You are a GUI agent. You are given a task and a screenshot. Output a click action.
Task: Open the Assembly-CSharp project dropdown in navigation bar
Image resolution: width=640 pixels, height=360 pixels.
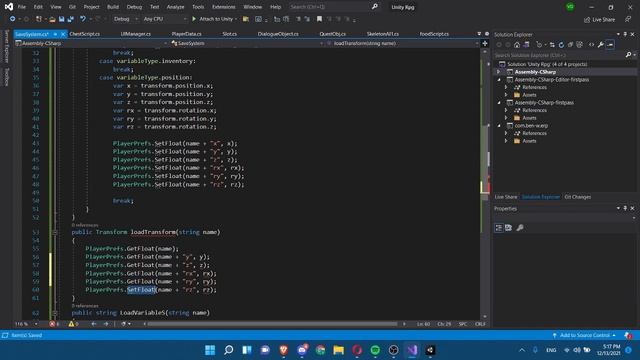click(91, 43)
